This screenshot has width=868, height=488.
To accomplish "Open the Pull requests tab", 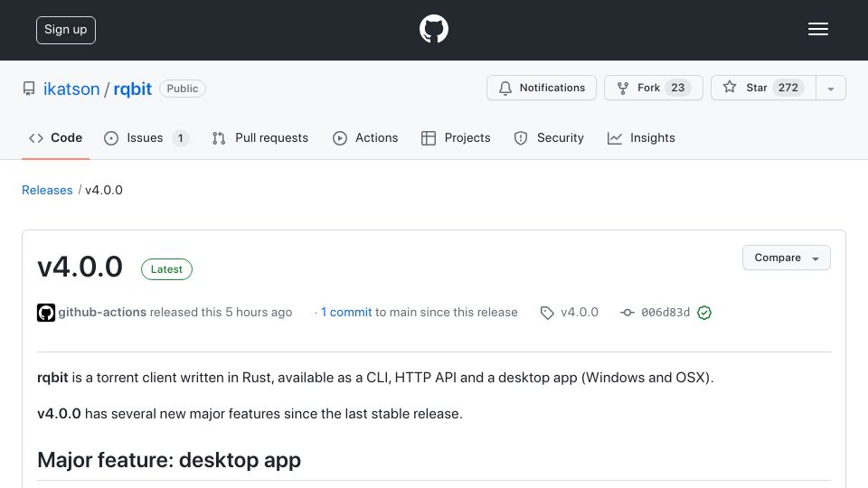I will (x=260, y=137).
